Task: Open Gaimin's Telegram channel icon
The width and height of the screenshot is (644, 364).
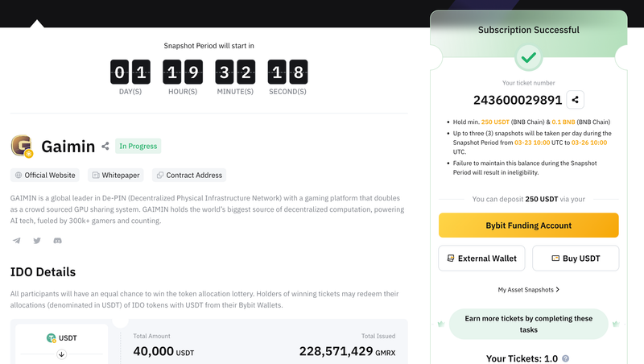Action: pos(16,241)
